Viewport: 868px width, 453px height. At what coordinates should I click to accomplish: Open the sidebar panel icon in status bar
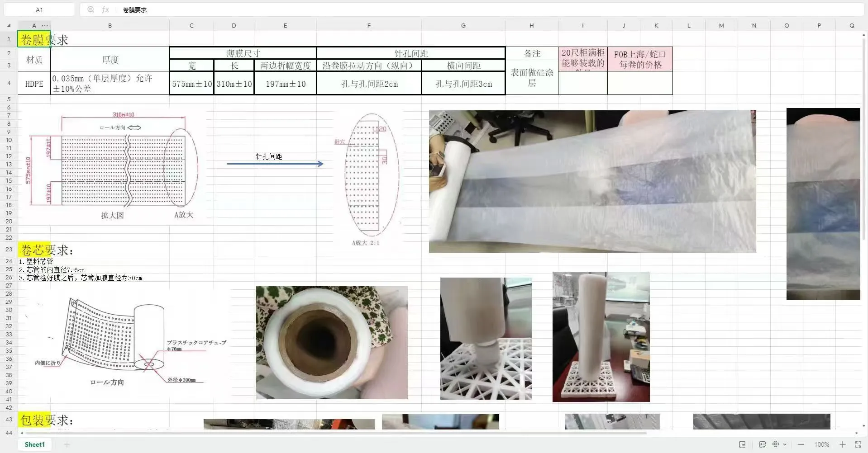click(742, 444)
